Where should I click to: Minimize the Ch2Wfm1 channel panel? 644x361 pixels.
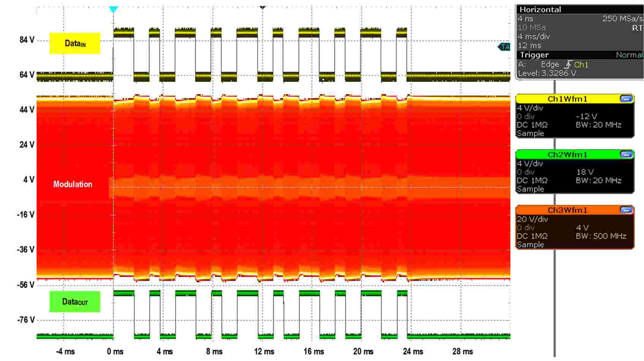click(626, 155)
